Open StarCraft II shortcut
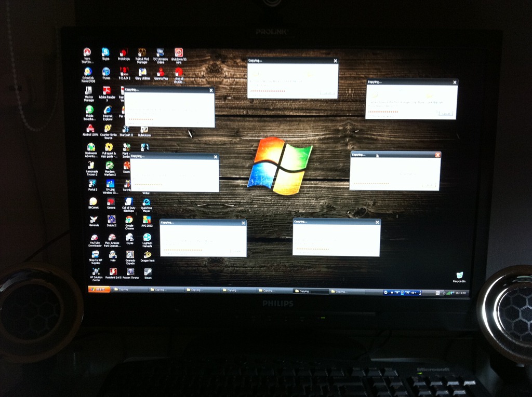This screenshot has height=397, width=532. tap(126, 131)
